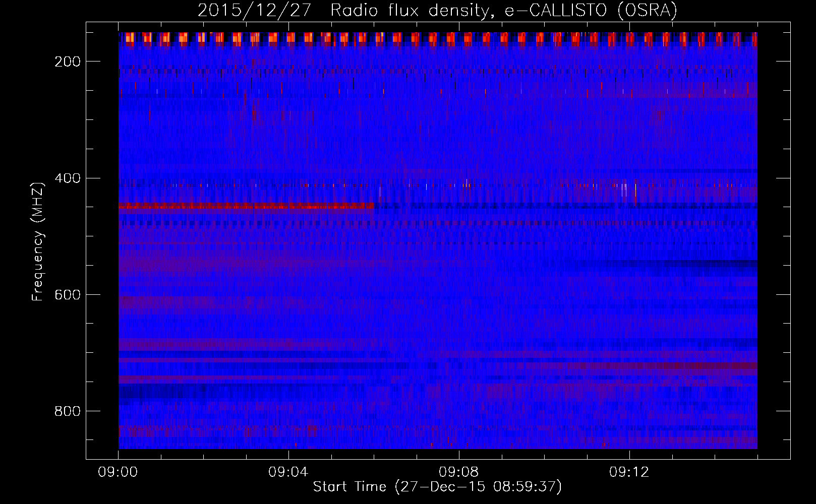Click the plot title '2015/12/27 Radio flux density'
This screenshot has height=504, width=816.
pos(437,10)
